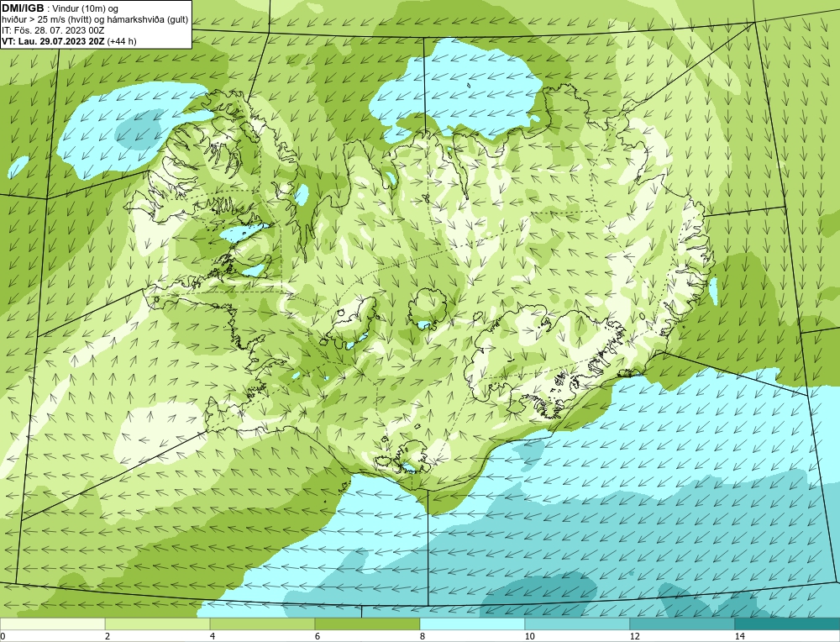The image size is (840, 642).
Task: Click the 12–14 m/s teal legend swatch
Action: (x=682, y=624)
